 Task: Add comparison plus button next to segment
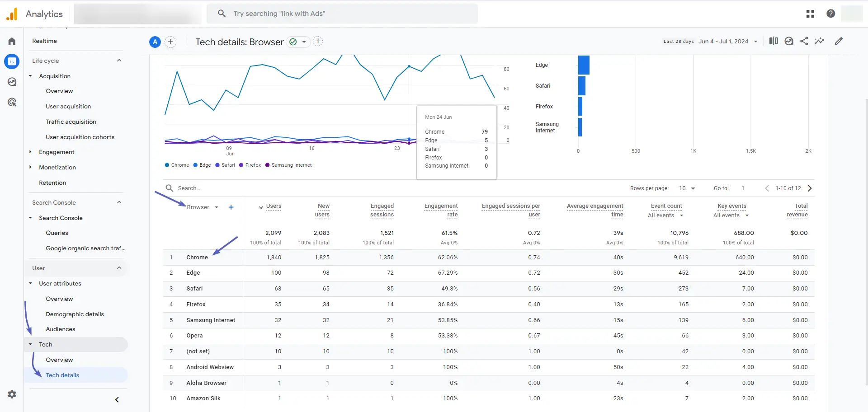coord(170,42)
